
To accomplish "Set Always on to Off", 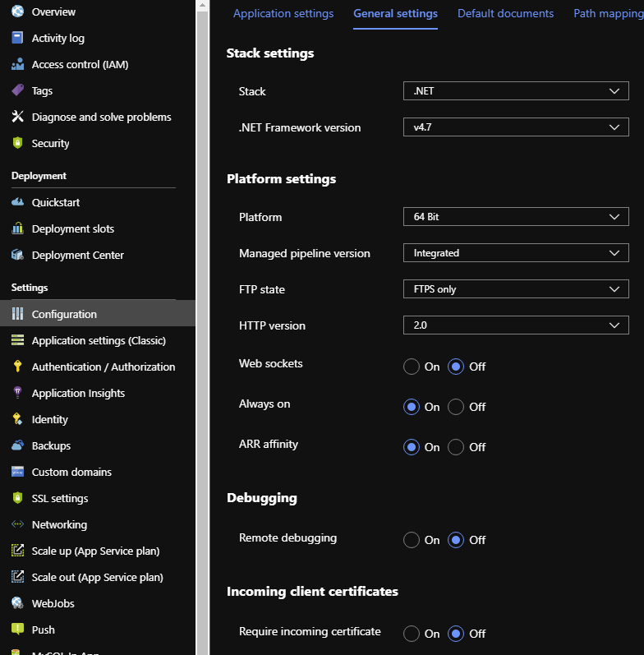I will click(x=456, y=407).
